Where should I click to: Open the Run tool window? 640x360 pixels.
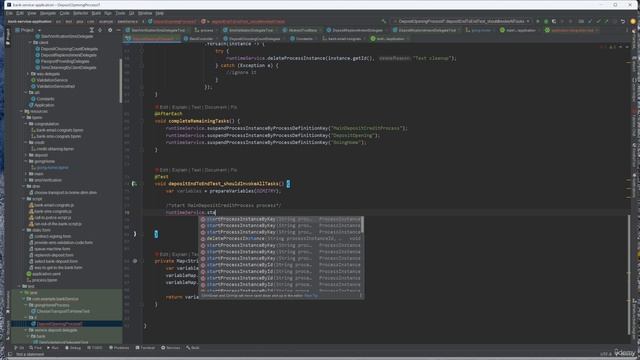tap(53, 348)
